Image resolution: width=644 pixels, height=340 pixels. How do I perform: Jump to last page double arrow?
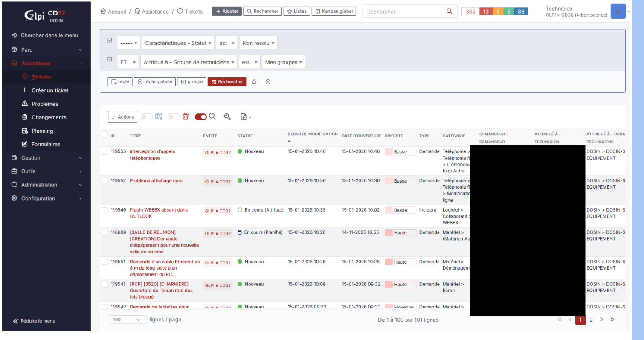612,320
